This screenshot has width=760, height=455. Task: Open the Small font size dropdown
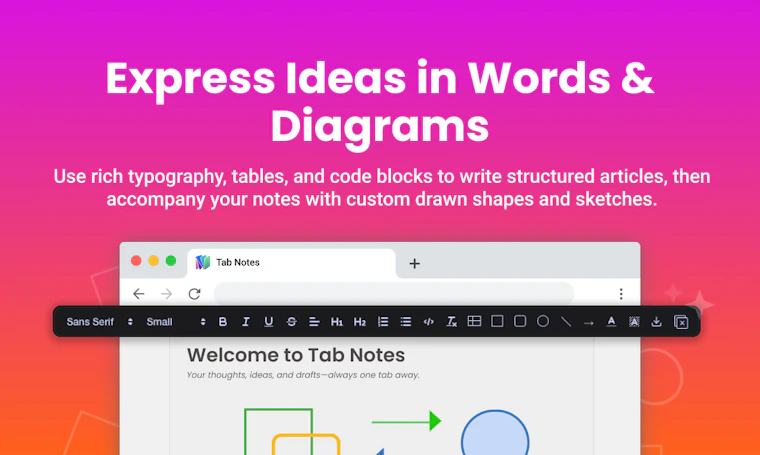tap(175, 322)
